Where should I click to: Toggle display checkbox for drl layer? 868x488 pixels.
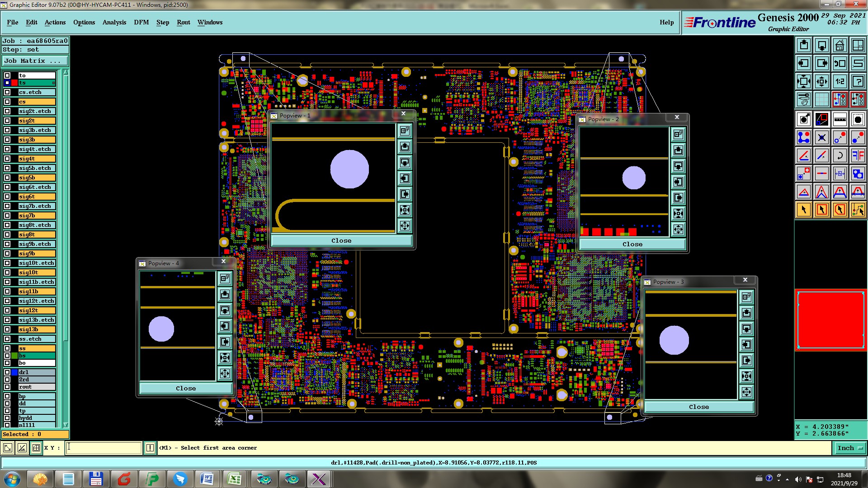pyautogui.click(x=7, y=372)
